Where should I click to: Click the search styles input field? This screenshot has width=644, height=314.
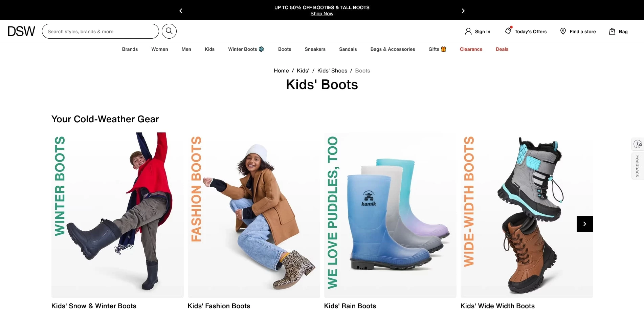[101, 31]
